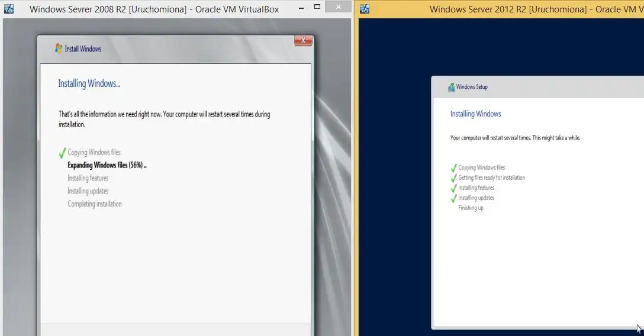
Task: Click the 'Completing installation' step
Action: click(x=95, y=204)
